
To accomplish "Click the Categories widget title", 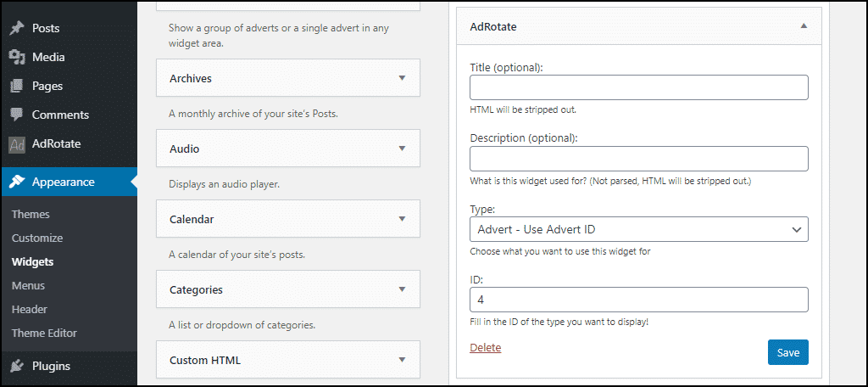I will [196, 290].
